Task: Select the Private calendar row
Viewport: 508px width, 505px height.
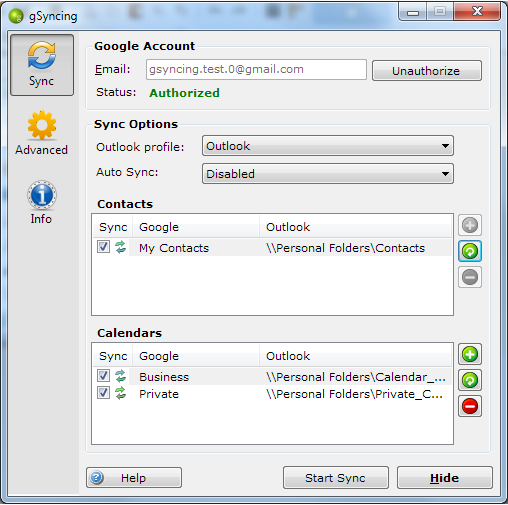Action: (x=272, y=394)
